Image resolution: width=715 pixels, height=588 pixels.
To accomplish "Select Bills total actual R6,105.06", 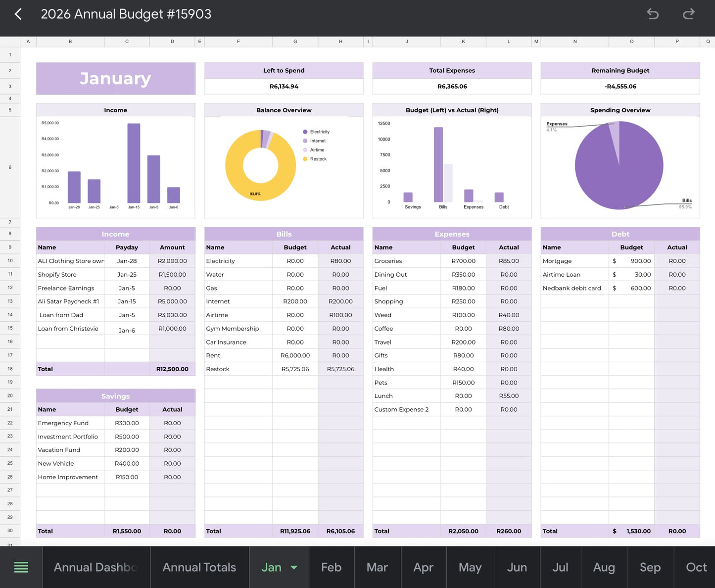I will pyautogui.click(x=340, y=531).
